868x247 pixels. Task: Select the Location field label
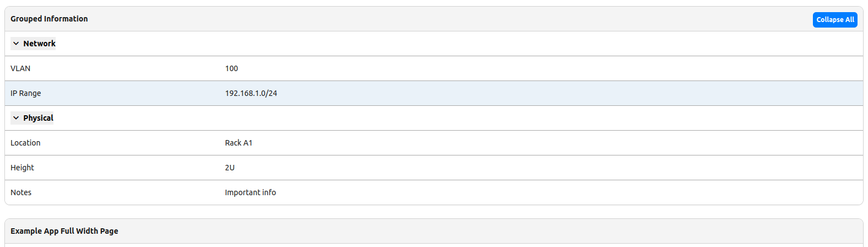[25, 143]
